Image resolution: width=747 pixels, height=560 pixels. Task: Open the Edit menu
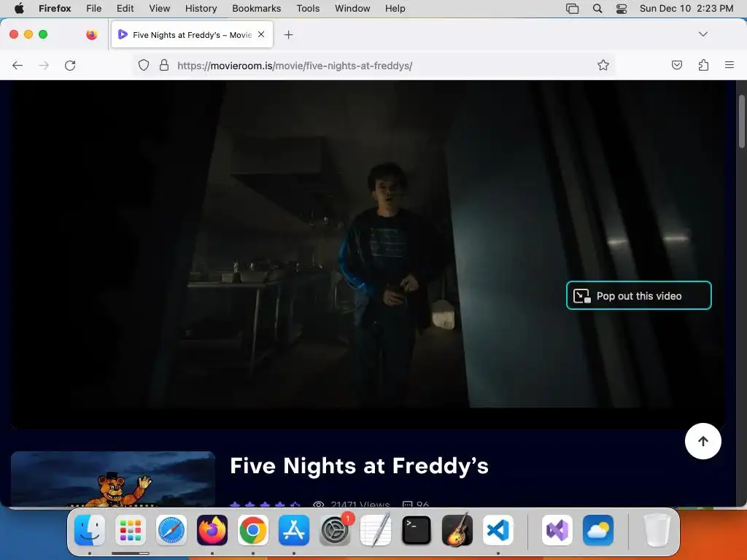pyautogui.click(x=125, y=8)
